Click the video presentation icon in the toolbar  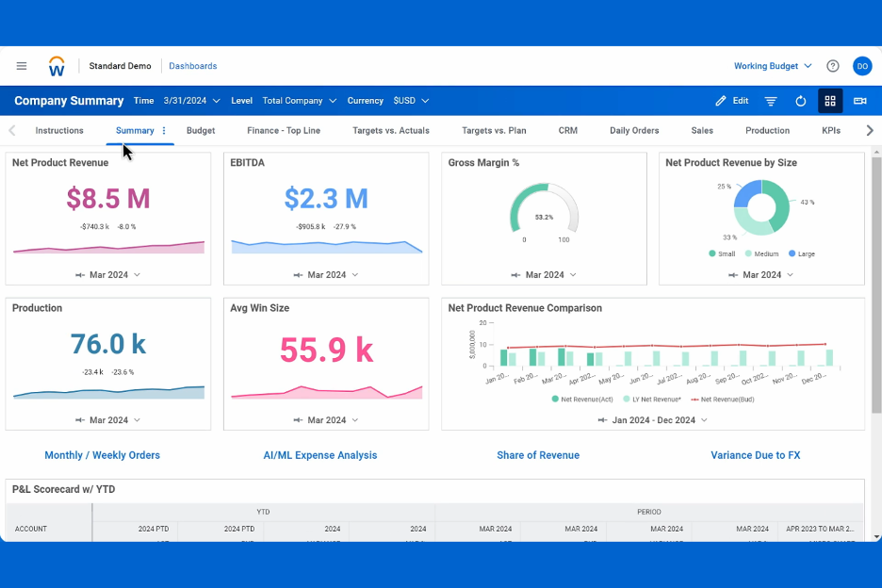[859, 101]
